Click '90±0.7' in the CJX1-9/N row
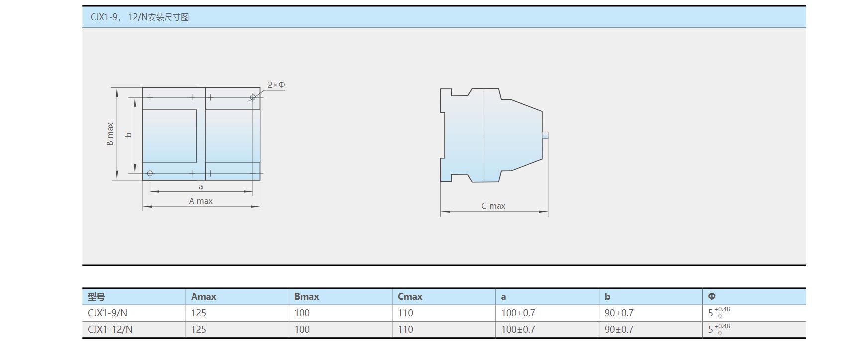Viewport: 868px width, 341px height. 619,313
